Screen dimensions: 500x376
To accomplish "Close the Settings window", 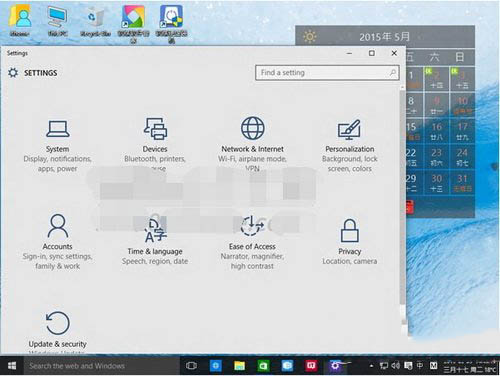I will (394, 53).
